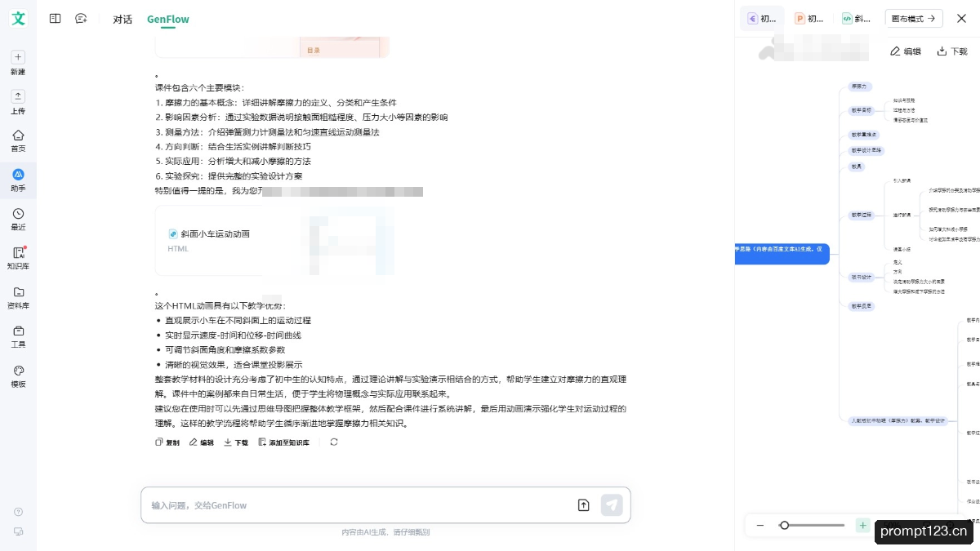This screenshot has height=551, width=980.
Task: Select the 摩擦力 mind map node
Action: (x=858, y=85)
